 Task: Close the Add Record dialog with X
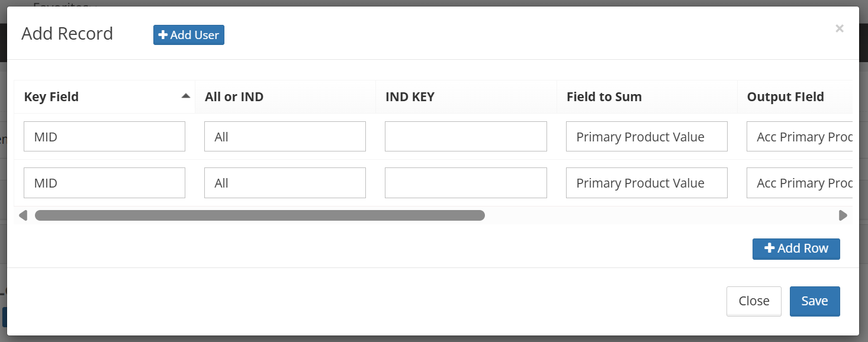pos(839,28)
